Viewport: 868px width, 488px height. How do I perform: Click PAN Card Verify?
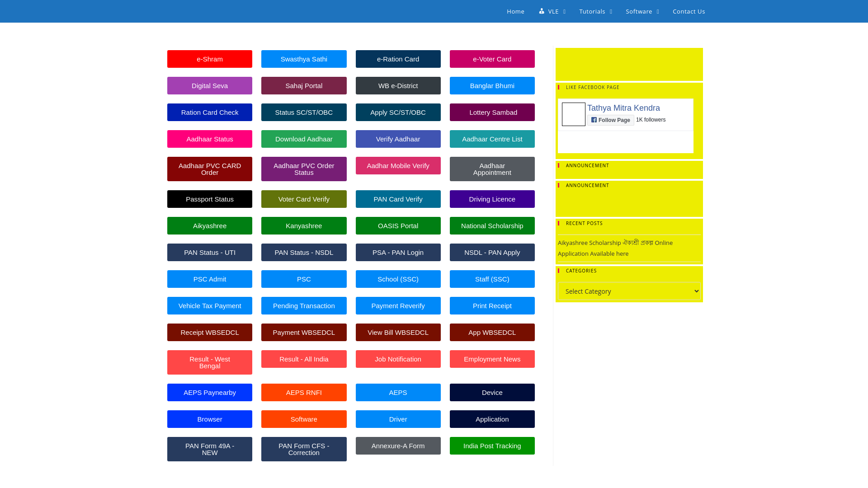pyautogui.click(x=398, y=199)
